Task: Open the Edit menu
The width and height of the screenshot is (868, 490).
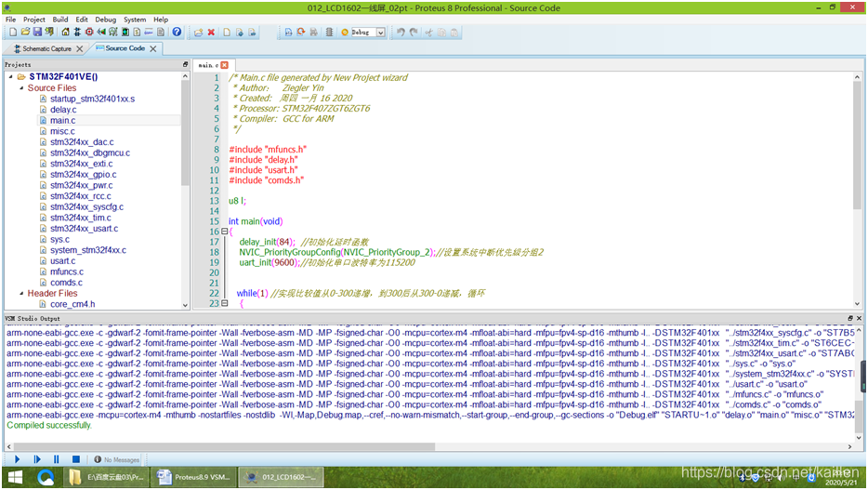Action: (x=82, y=20)
